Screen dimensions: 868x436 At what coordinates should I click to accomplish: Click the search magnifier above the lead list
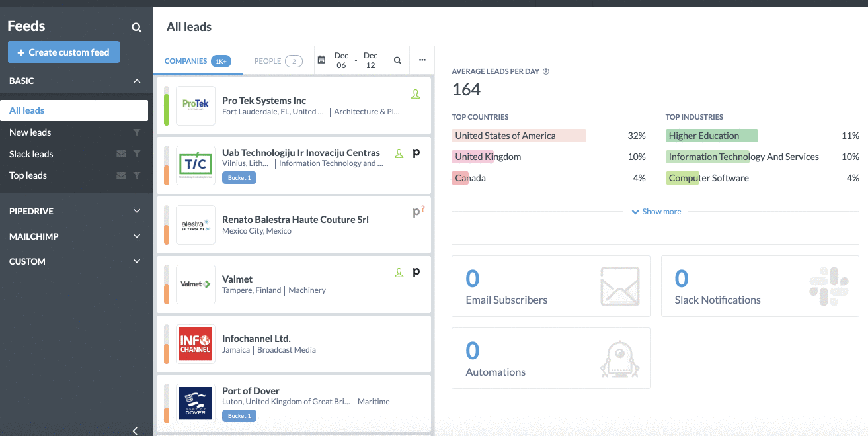point(397,60)
